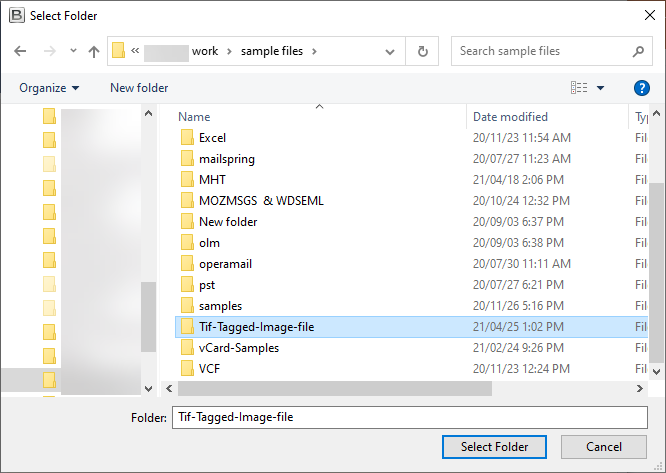
Task: Click the 'mailspring' folder name
Action: coord(227,159)
